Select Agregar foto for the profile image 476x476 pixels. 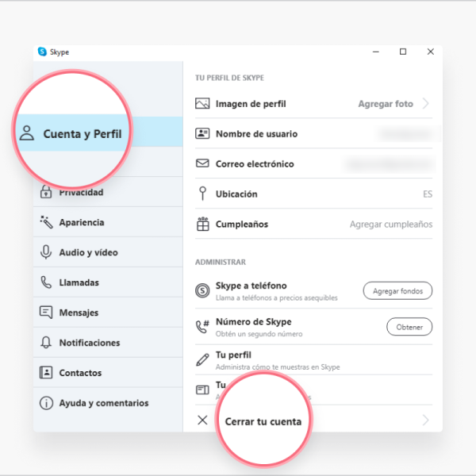pyautogui.click(x=386, y=104)
